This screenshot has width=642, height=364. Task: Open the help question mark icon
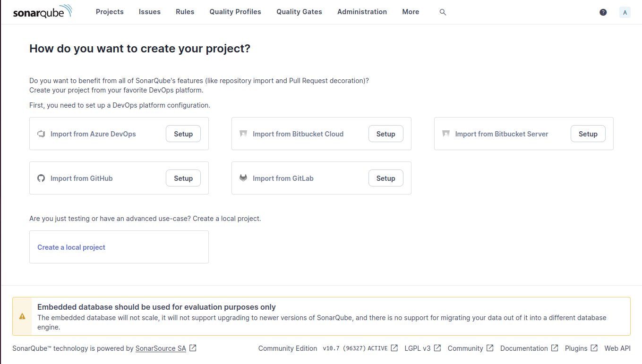pos(603,12)
